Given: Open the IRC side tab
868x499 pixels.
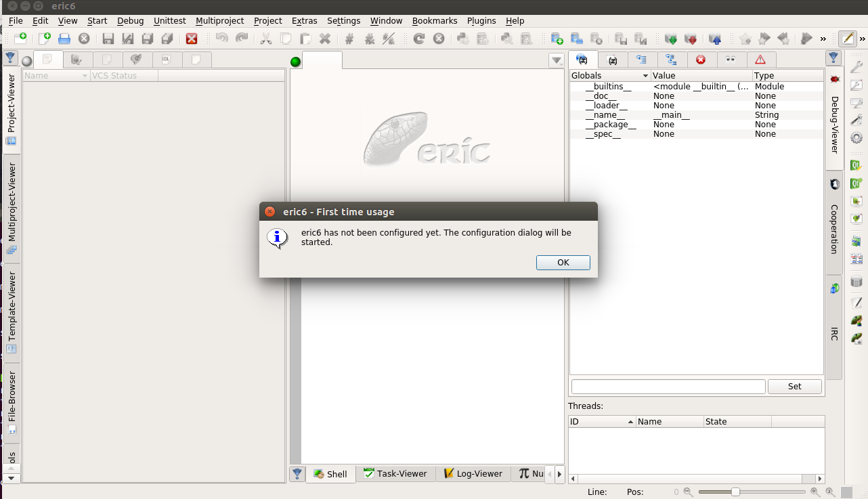Looking at the screenshot, I should point(834,327).
